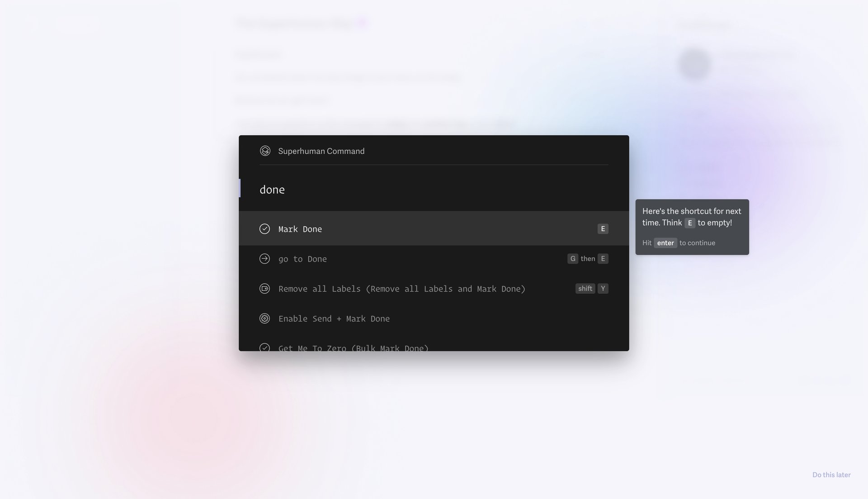Click the E shortcut badge on the Mark Done row
This screenshot has width=868, height=499.
[x=603, y=228]
